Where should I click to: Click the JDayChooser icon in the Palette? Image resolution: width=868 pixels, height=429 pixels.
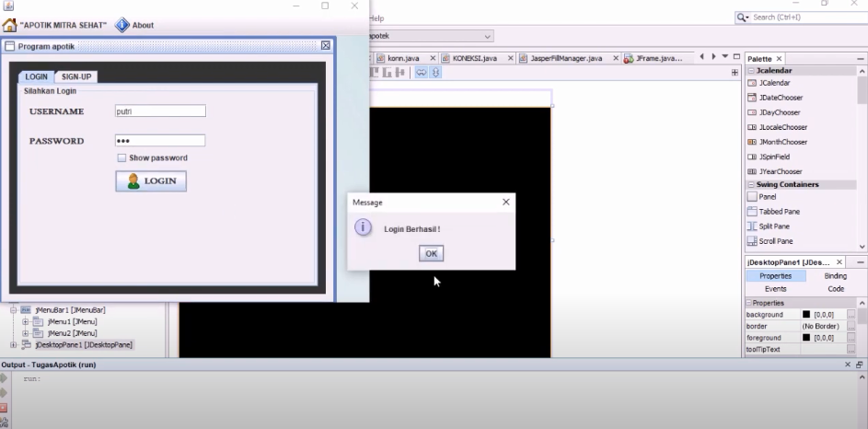coord(752,112)
